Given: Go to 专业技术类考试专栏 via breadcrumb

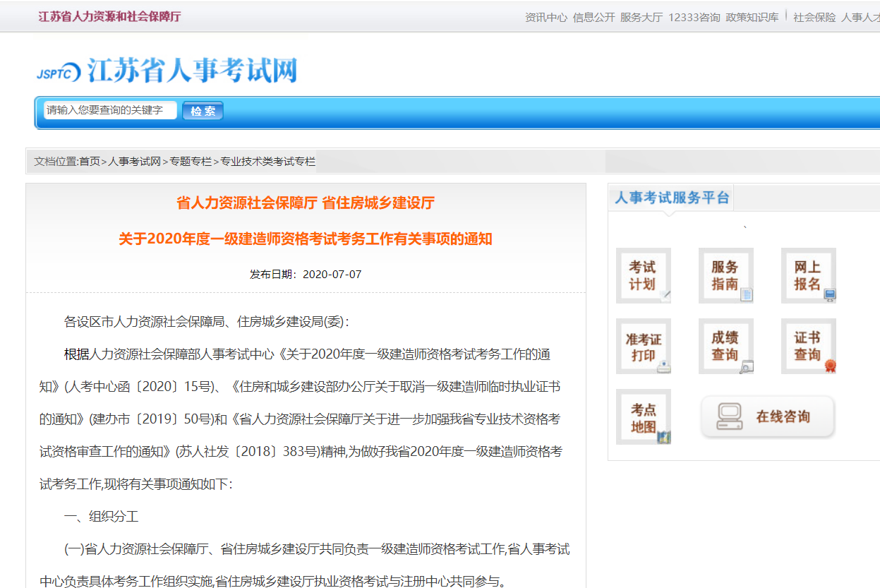Looking at the screenshot, I should tap(268, 162).
